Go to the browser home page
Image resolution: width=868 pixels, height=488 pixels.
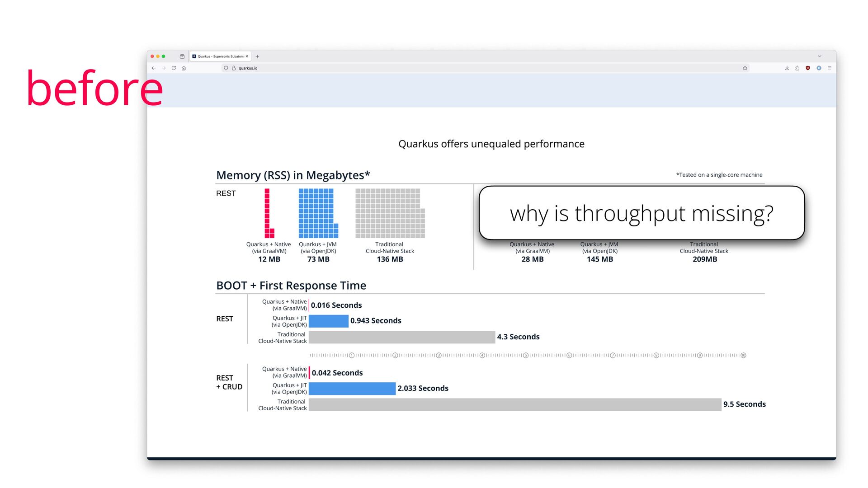pyautogui.click(x=184, y=68)
